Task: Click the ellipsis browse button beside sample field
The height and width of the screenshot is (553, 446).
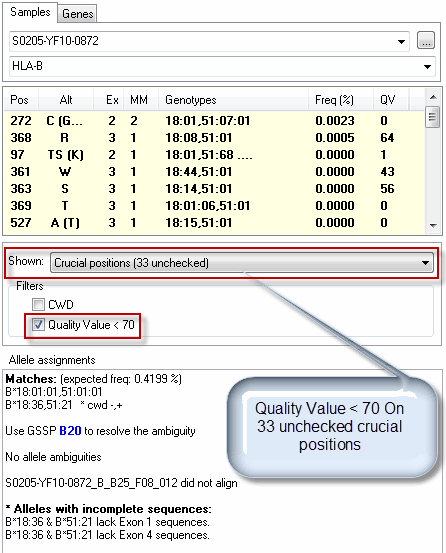Action: tap(426, 41)
